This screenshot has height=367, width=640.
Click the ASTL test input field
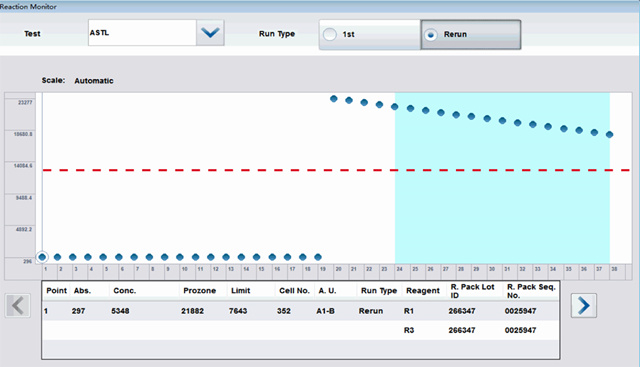point(142,33)
